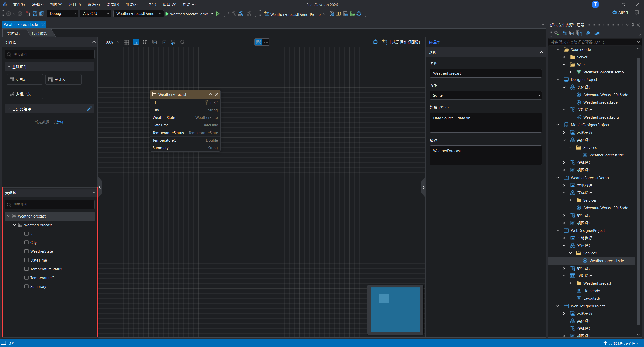
Task: Open the Sqlite database type dropdown
Action: coord(486,95)
